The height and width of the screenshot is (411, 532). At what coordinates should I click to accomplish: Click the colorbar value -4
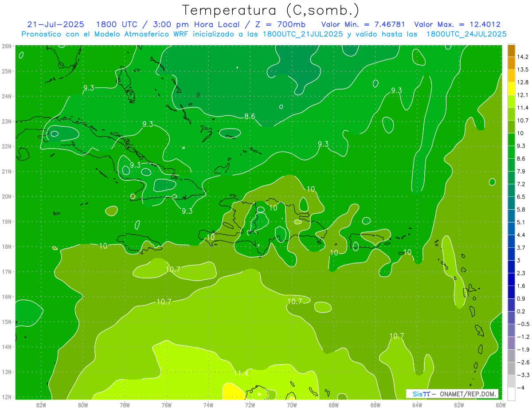point(520,388)
